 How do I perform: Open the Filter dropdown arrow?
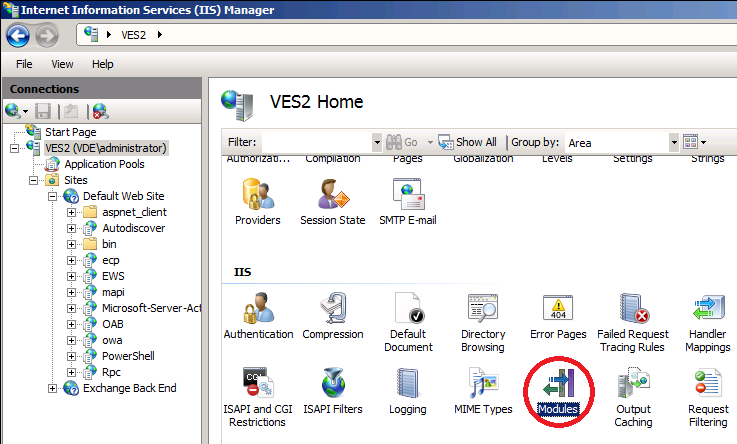[377, 142]
